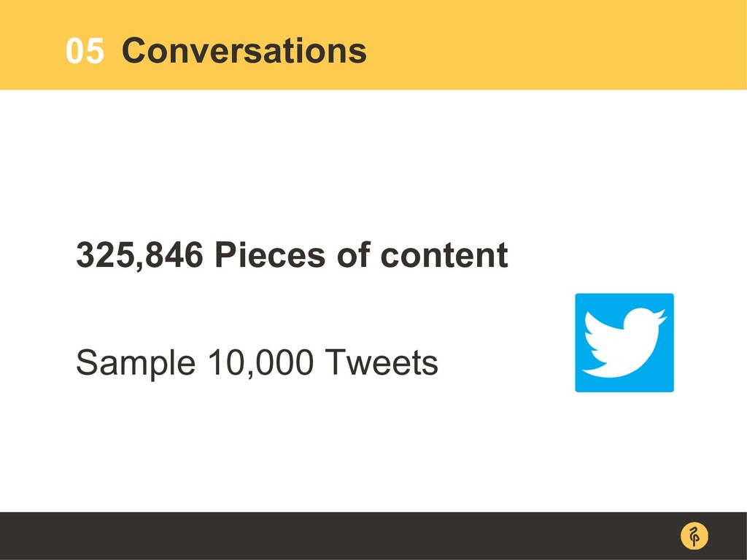This screenshot has height=560, width=747.
Task: Click the white area below Sample Tweets line
Action: (286, 448)
